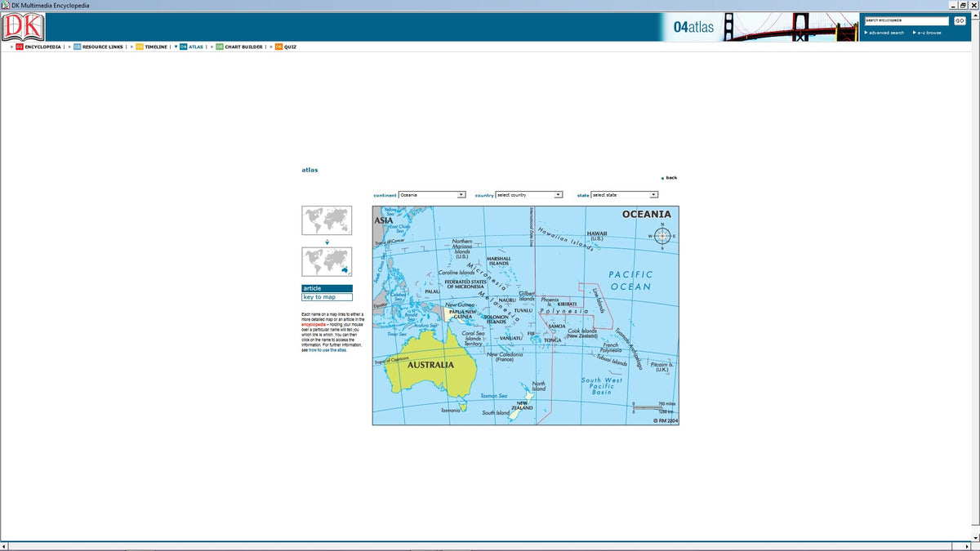The width and height of the screenshot is (980, 551).
Task: Click the Oceania world map thumbnail
Action: [x=327, y=261]
